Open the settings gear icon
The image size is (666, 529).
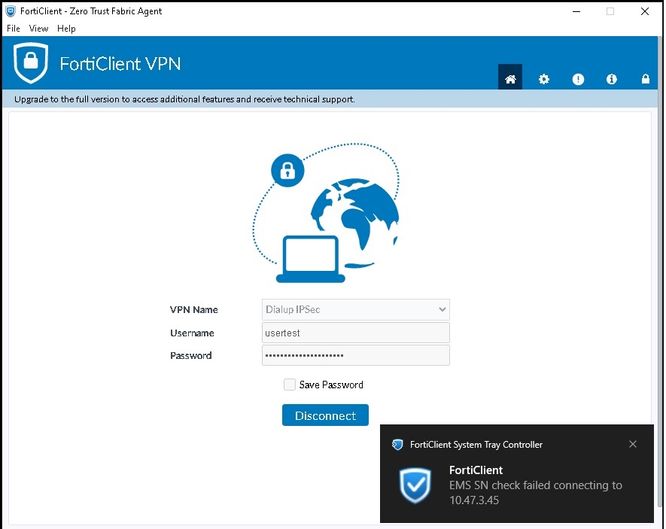click(544, 79)
